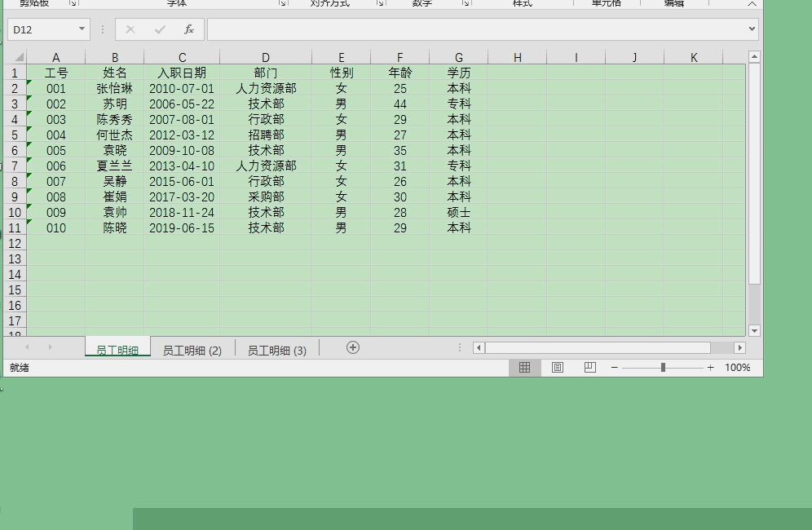Image resolution: width=812 pixels, height=530 pixels.
Task: Click the Insert Function fx icon
Action: (189, 29)
